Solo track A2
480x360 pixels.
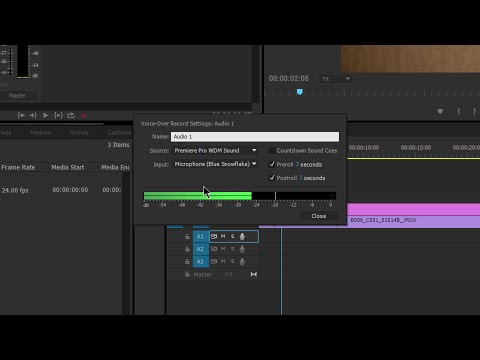tap(233, 249)
